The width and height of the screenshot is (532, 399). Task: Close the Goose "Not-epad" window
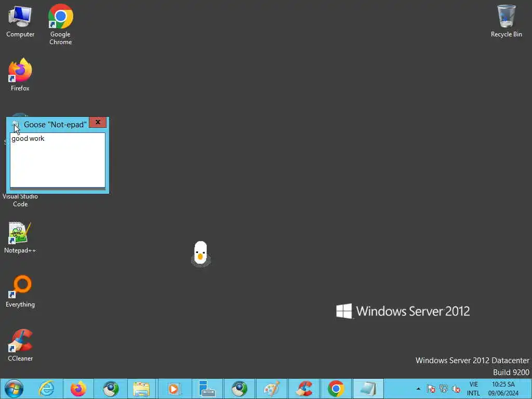click(x=98, y=122)
